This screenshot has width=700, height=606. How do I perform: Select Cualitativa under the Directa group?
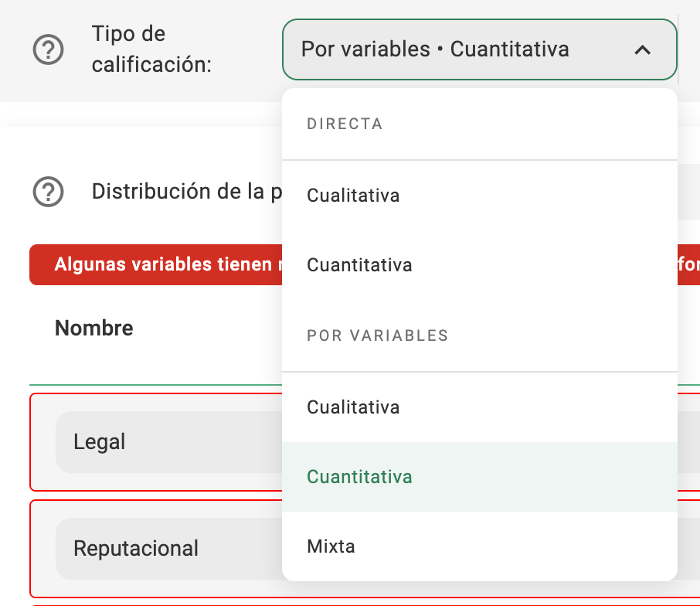(353, 196)
